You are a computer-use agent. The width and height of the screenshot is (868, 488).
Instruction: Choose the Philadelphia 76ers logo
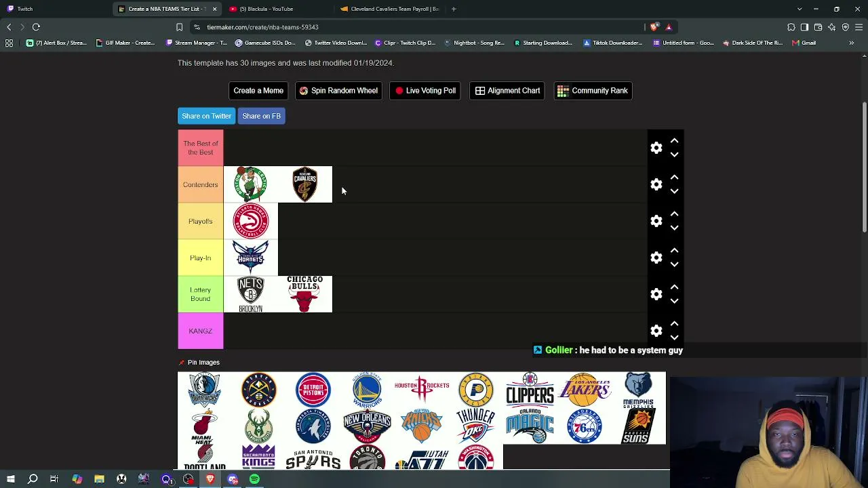[584, 426]
